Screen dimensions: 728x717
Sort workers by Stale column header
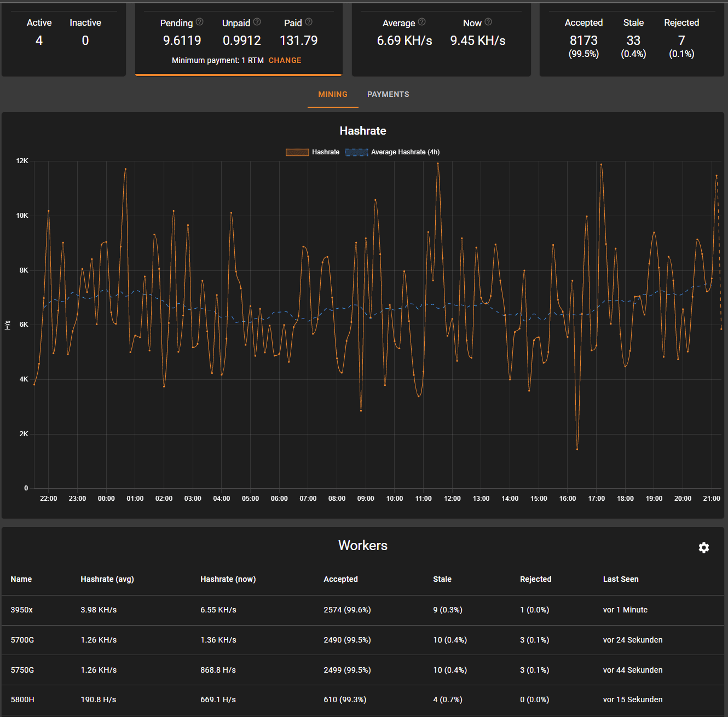coord(442,579)
